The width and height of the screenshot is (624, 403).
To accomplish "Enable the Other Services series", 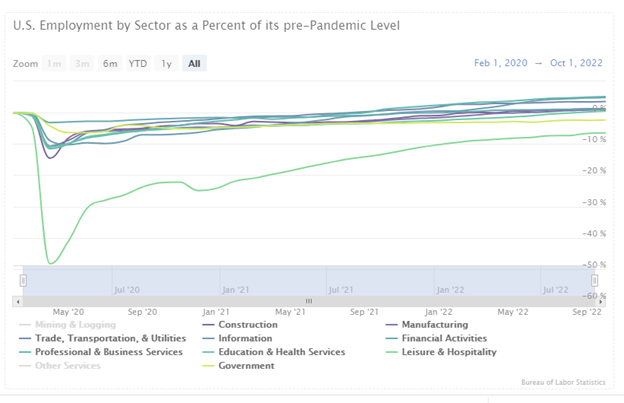I will point(66,366).
